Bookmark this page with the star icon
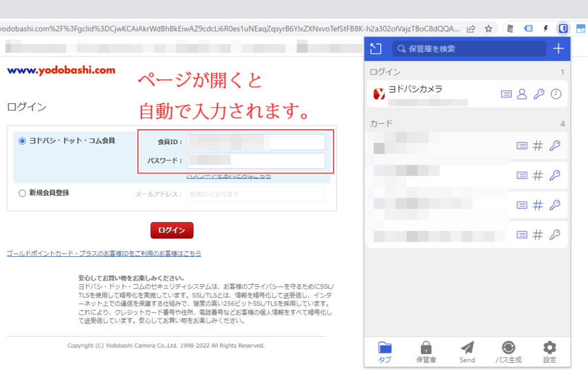Screen dimensions: 588x375 click(488, 29)
